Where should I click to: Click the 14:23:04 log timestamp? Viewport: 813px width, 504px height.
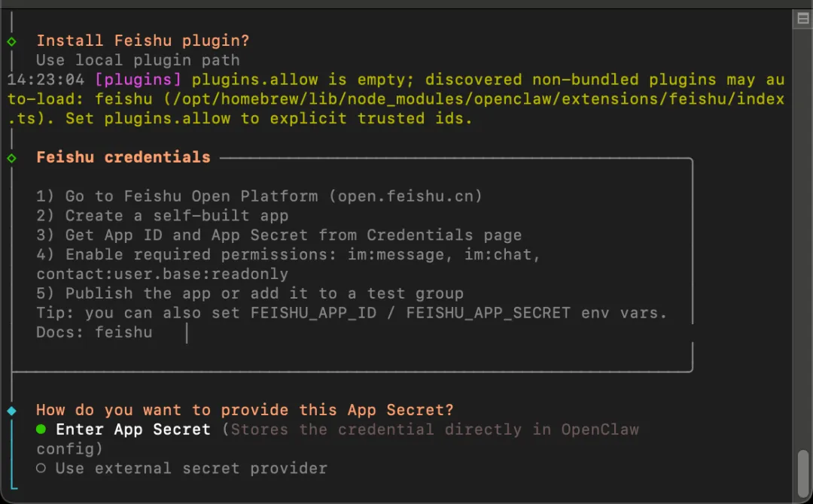[45, 80]
